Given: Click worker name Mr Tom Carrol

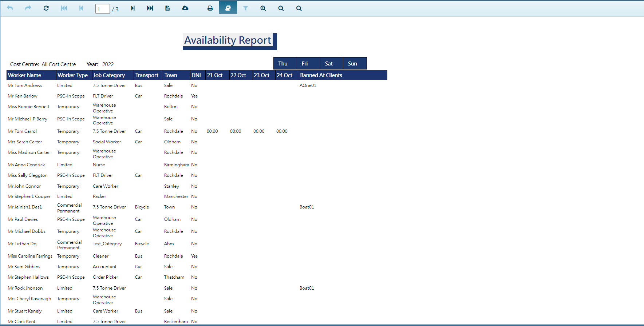Looking at the screenshot, I should 22,131.
